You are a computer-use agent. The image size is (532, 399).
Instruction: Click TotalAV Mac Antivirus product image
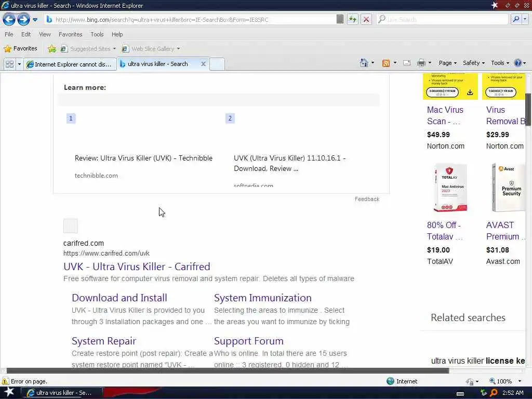tap(450, 188)
